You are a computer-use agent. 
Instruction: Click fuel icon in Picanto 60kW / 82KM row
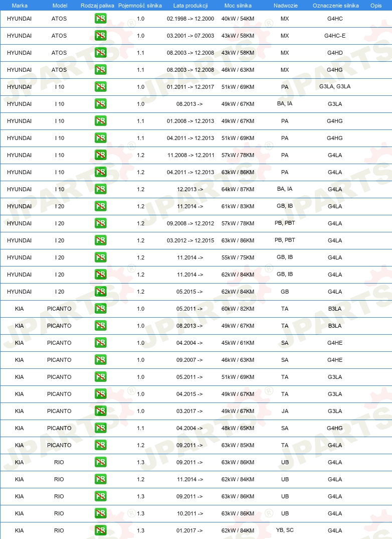(101, 309)
